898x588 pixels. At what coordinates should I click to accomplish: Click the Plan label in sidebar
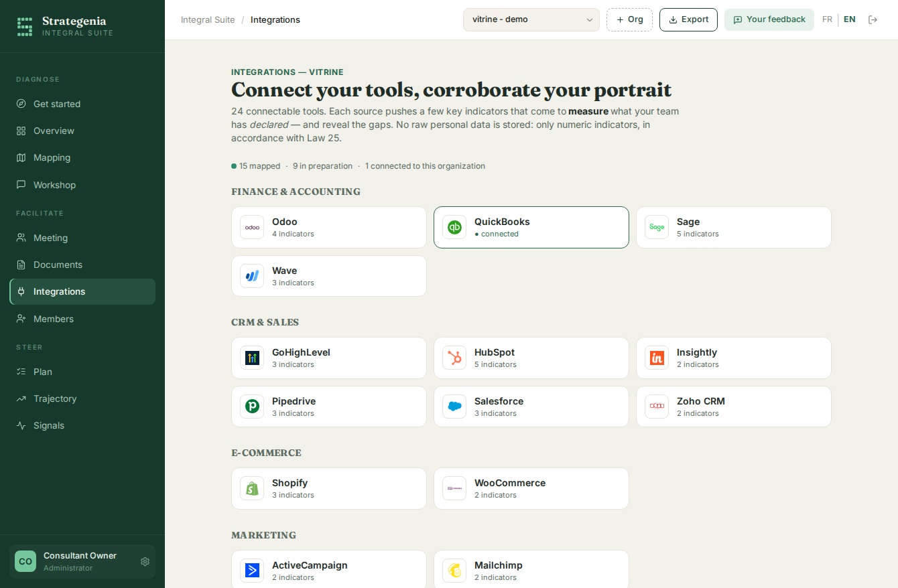43,372
